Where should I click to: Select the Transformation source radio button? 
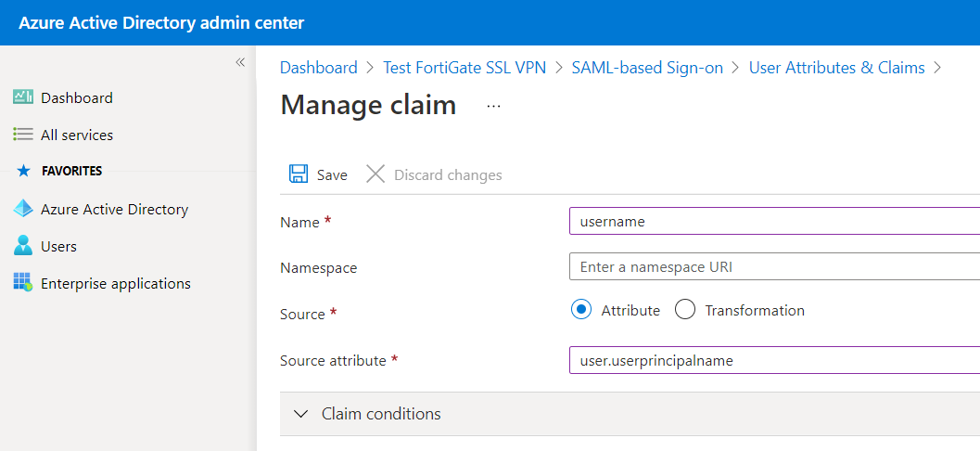[685, 310]
